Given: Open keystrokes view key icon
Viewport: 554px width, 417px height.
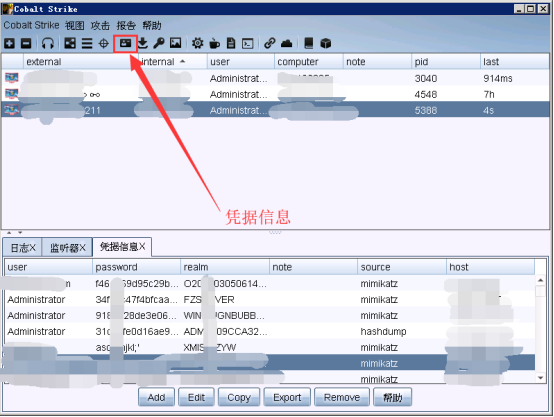Looking at the screenshot, I should click(159, 43).
